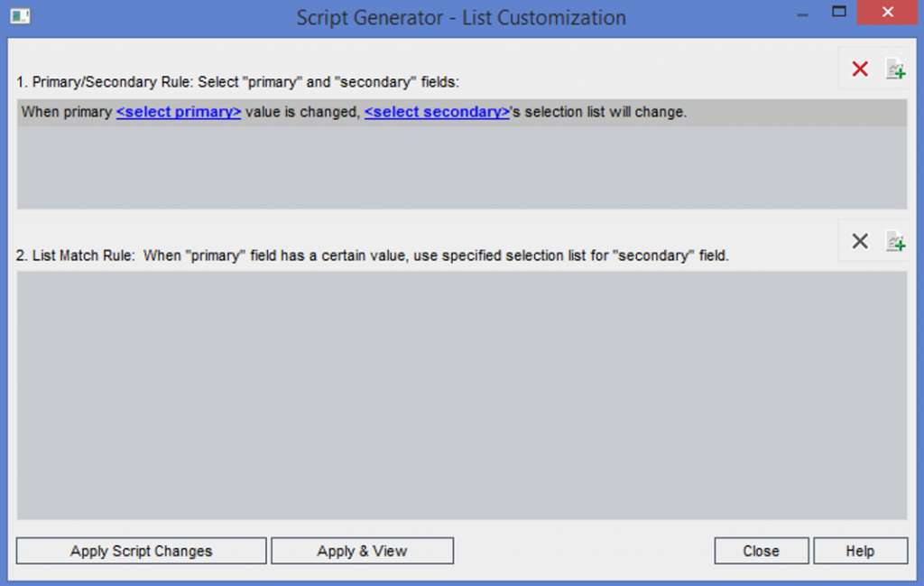Viewport: 924px width, 586px height.
Task: Open Help
Action: point(860,551)
